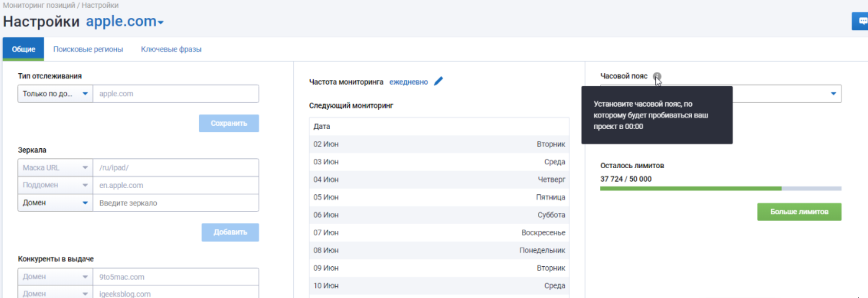Viewport: 868px width, 298px height.
Task: Select the '02 Июн' schedule row
Action: (439, 144)
